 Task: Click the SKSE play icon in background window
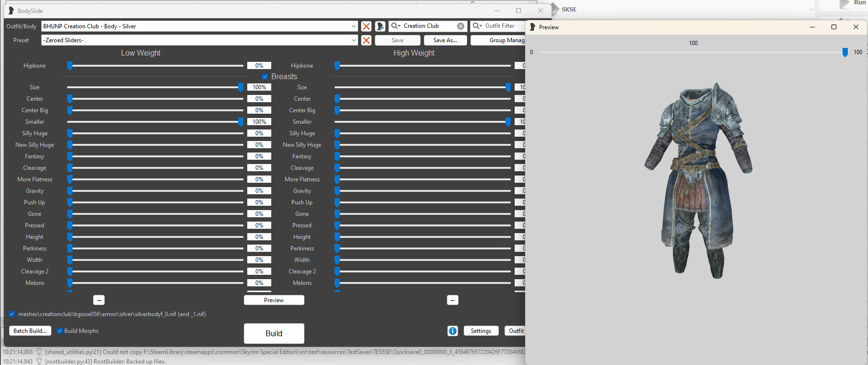[x=555, y=9]
